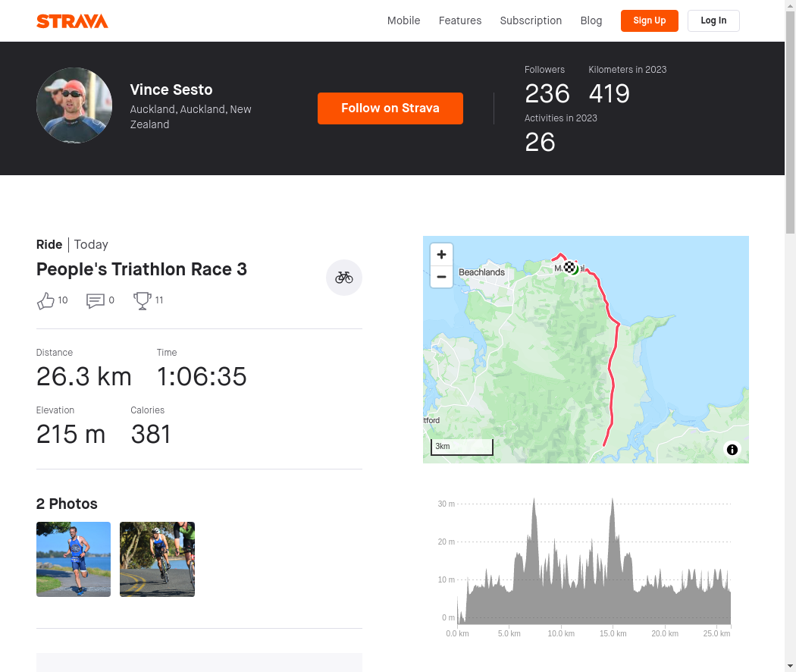This screenshot has width=796, height=672.
Task: Click the finish flag marker on map
Action: click(569, 267)
